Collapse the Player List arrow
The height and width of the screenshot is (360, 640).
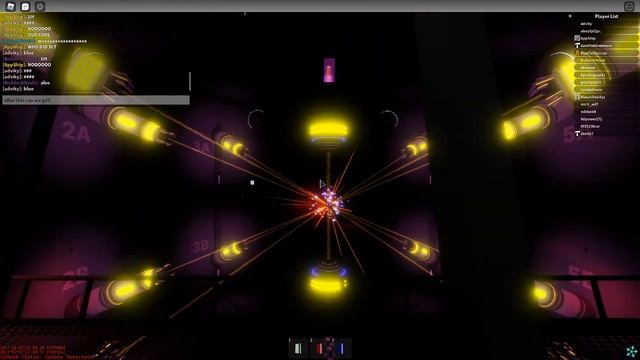(x=570, y=16)
